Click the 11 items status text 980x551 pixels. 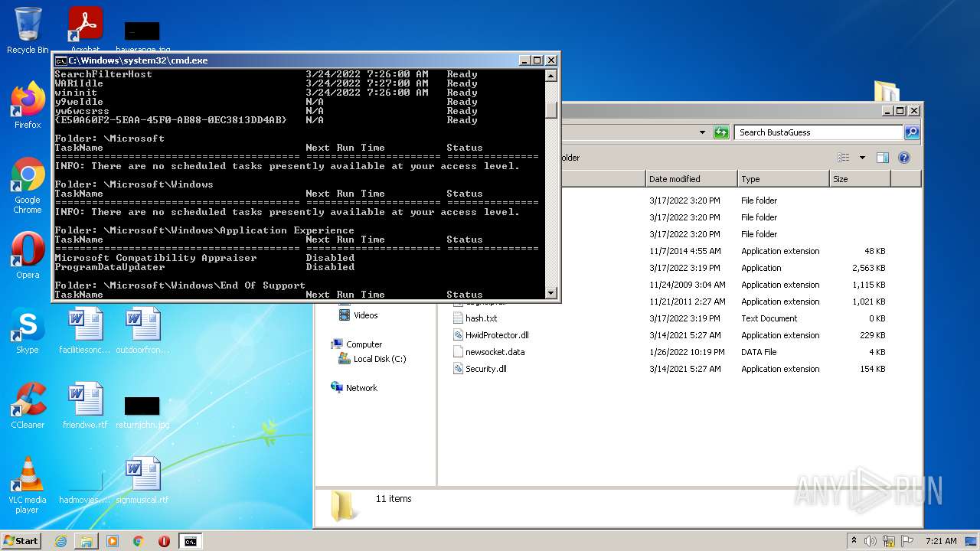(394, 499)
